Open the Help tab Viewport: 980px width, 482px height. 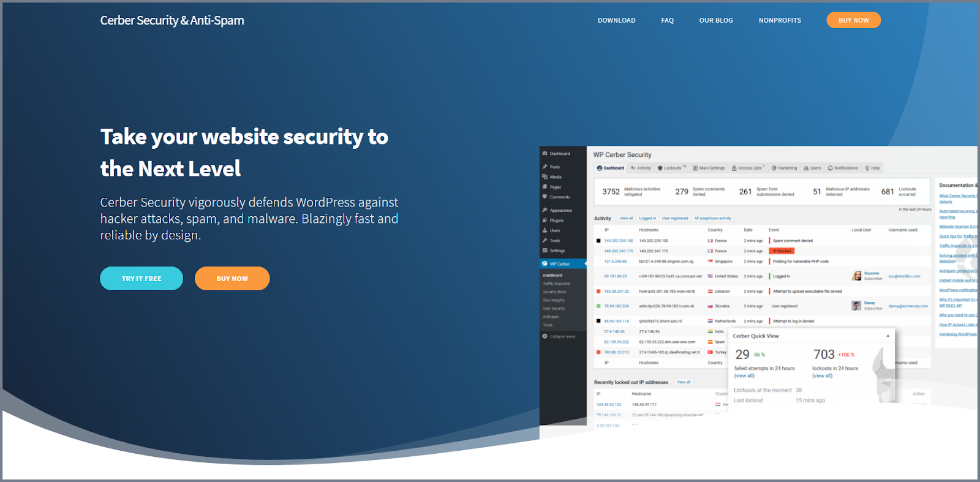[x=872, y=168]
